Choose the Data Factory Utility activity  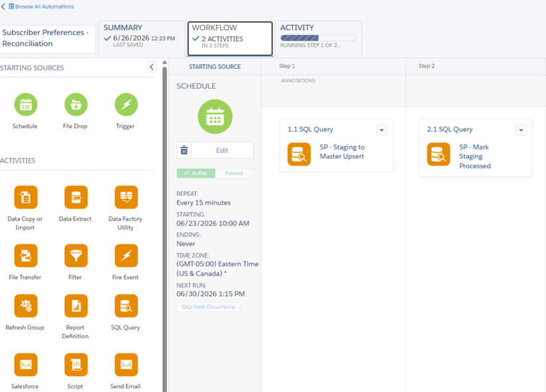126,197
